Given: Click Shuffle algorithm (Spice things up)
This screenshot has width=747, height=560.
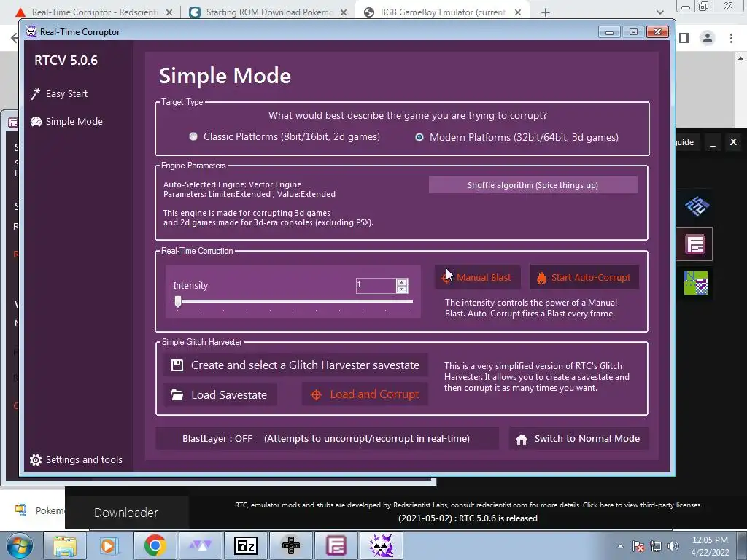Looking at the screenshot, I should (x=533, y=185).
